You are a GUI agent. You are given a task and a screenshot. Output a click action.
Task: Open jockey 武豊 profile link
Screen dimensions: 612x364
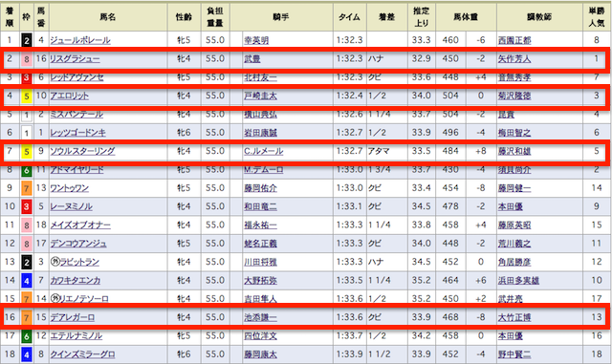pyautogui.click(x=252, y=59)
